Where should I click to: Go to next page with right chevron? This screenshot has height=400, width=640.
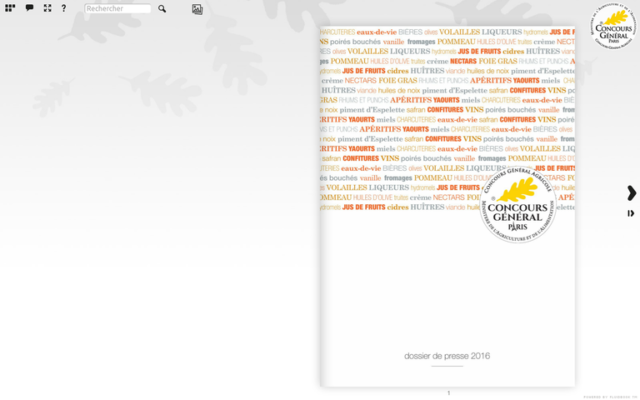click(631, 193)
